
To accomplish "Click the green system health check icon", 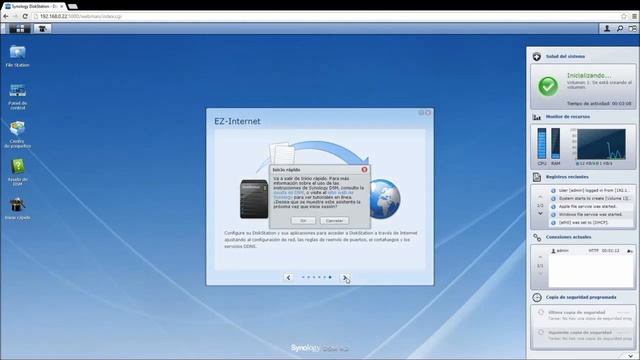I will click(548, 86).
